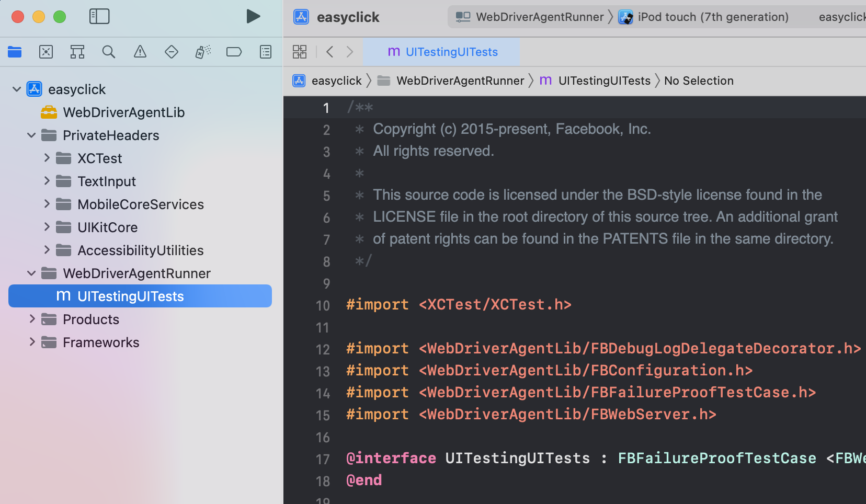The width and height of the screenshot is (866, 504).
Task: Collapse the WebDriverAgentRunner group
Action: 31,273
